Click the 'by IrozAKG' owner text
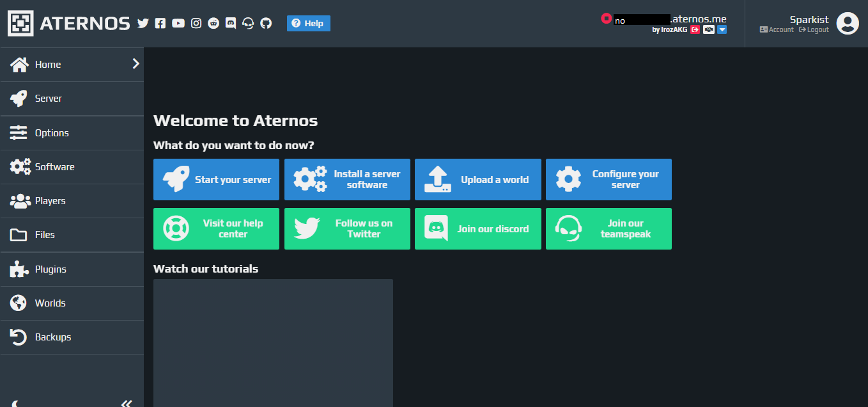Viewport: 868px width, 407px height. coord(670,29)
